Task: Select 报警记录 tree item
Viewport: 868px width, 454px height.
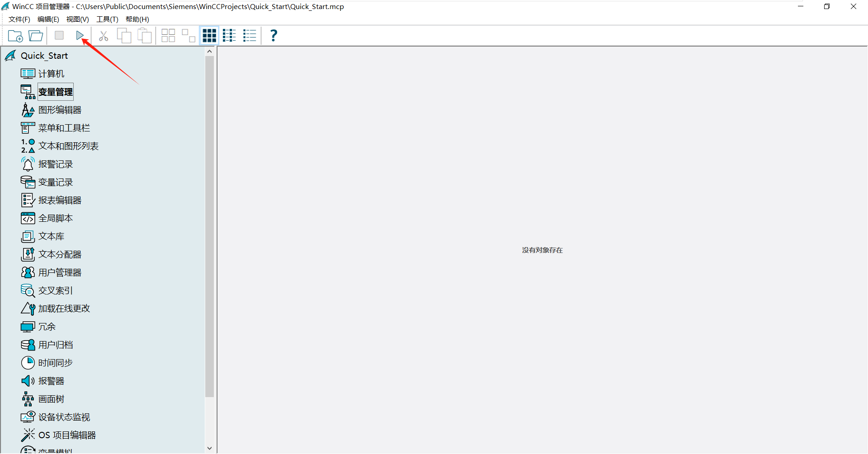Action: pyautogui.click(x=56, y=164)
